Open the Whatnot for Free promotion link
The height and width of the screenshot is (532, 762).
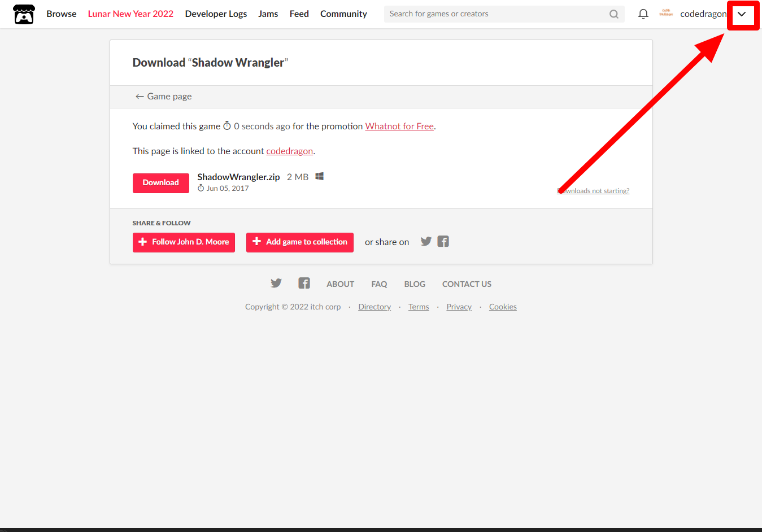(399, 127)
